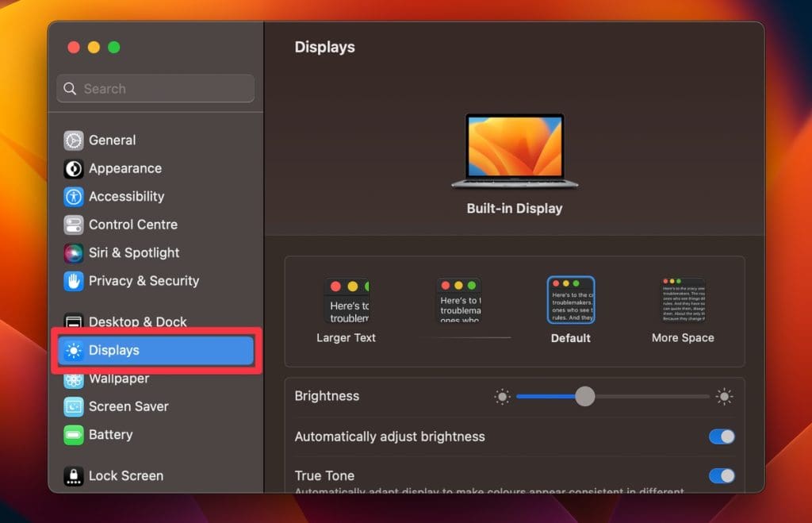The height and width of the screenshot is (523, 812).
Task: Open the General settings icon
Action: (74, 140)
